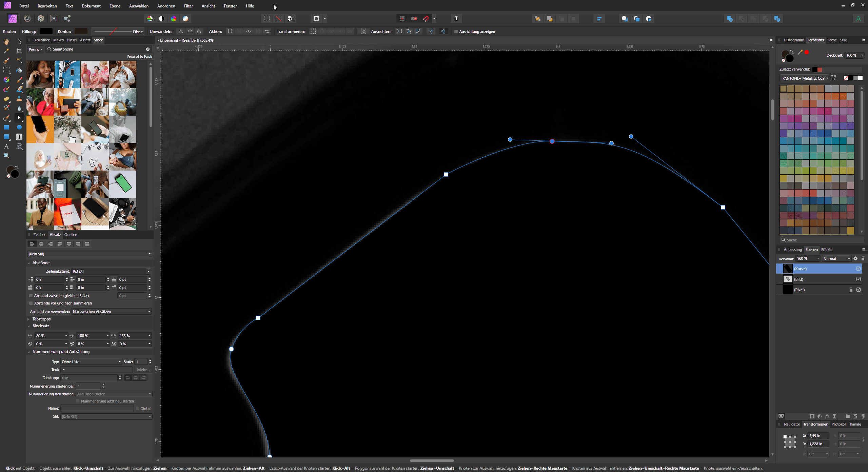Select the Artistic Text tool
The width and height of the screenshot is (868, 472).
[6, 146]
